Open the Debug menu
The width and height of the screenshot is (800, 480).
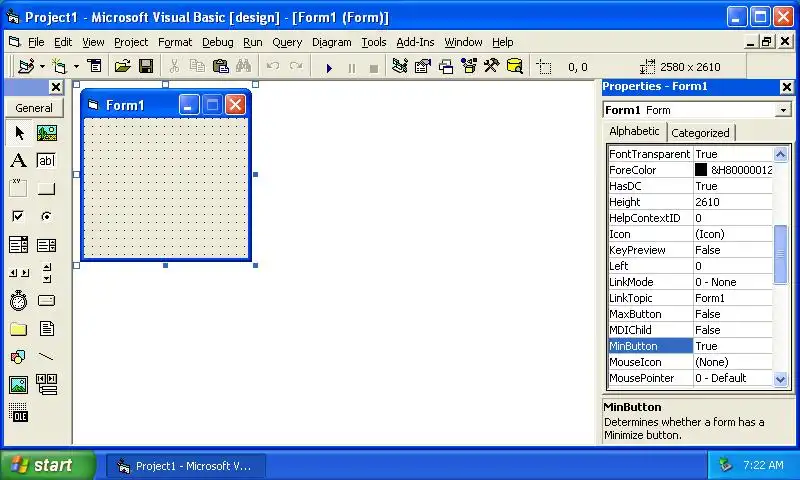coord(218,42)
